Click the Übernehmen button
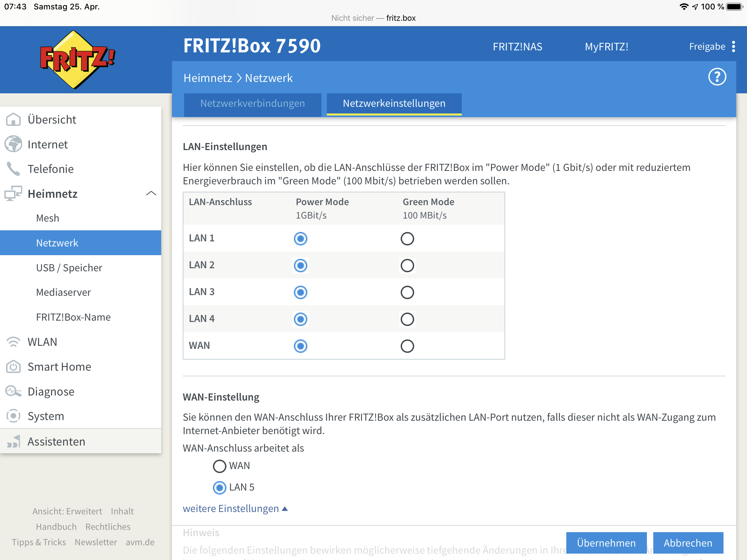This screenshot has height=560, width=747. click(x=606, y=543)
